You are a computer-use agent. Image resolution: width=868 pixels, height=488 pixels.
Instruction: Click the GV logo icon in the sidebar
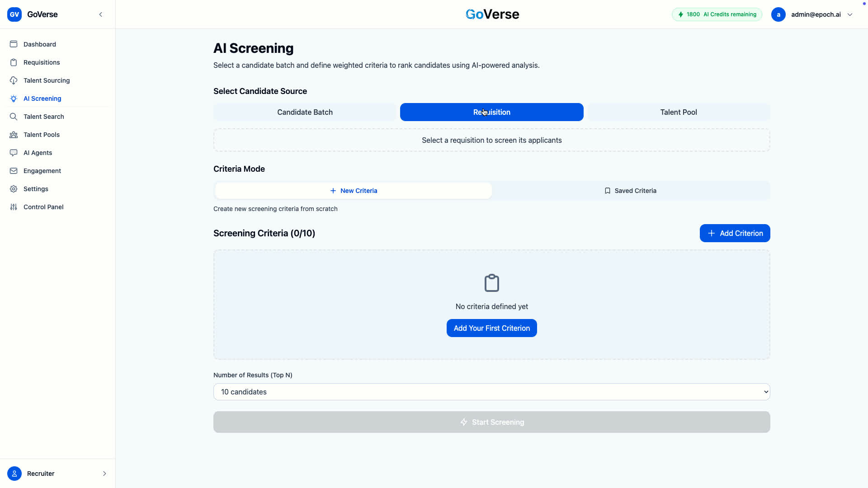14,14
